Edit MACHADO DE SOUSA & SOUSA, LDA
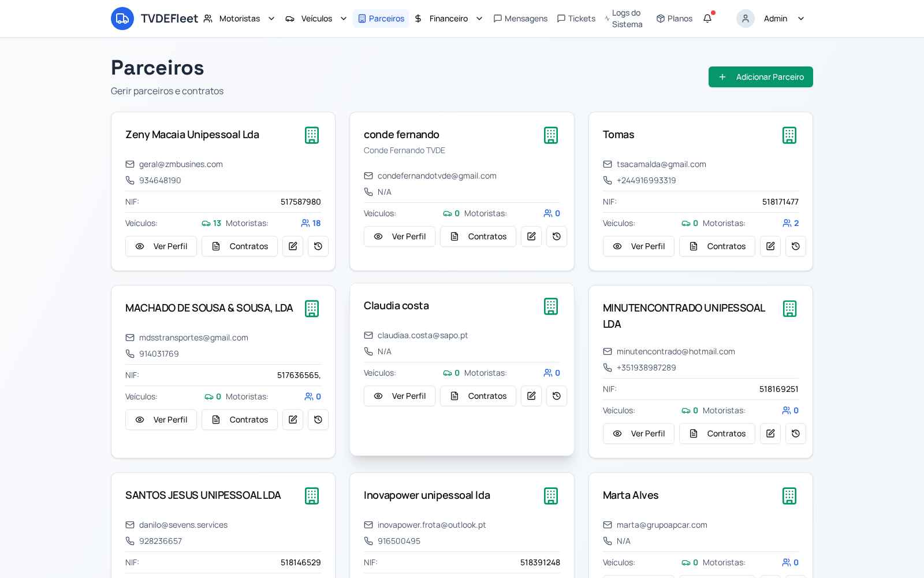This screenshot has width=924, height=578. point(293,420)
